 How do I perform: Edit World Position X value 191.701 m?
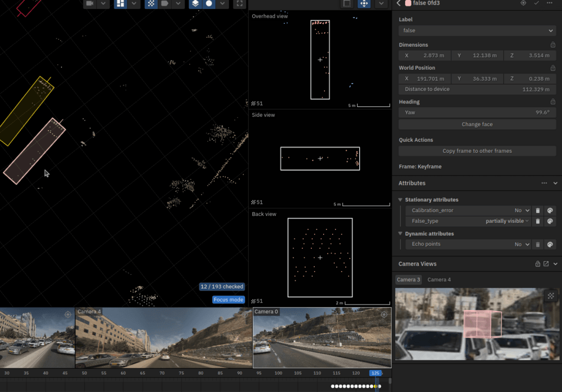(425, 79)
